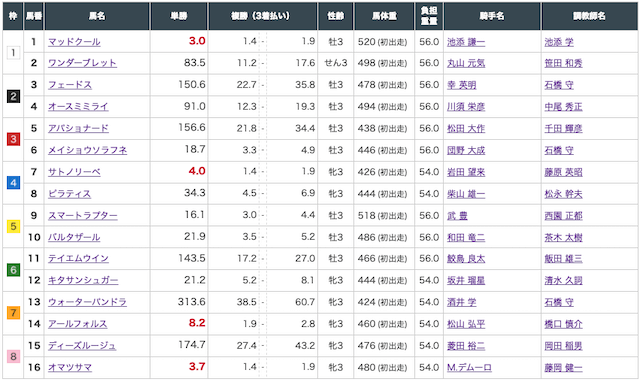Screen dimensions: 640x382
Task: Open horse link サトノリーベ
Action: pyautogui.click(x=74, y=172)
